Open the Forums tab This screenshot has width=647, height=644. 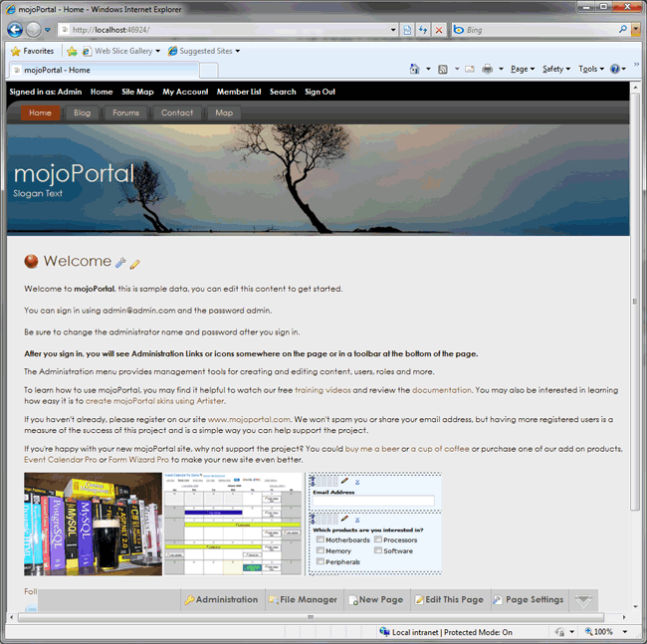125,112
